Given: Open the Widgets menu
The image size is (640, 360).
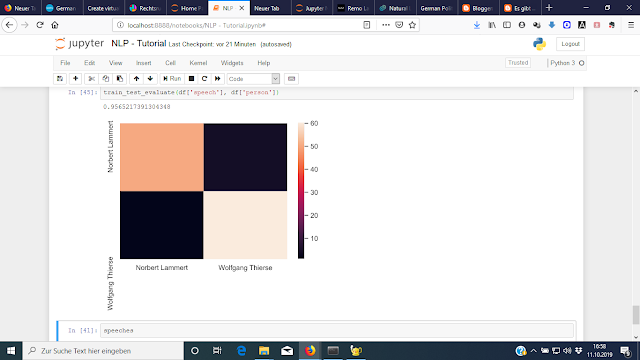Looking at the screenshot, I should tap(232, 63).
